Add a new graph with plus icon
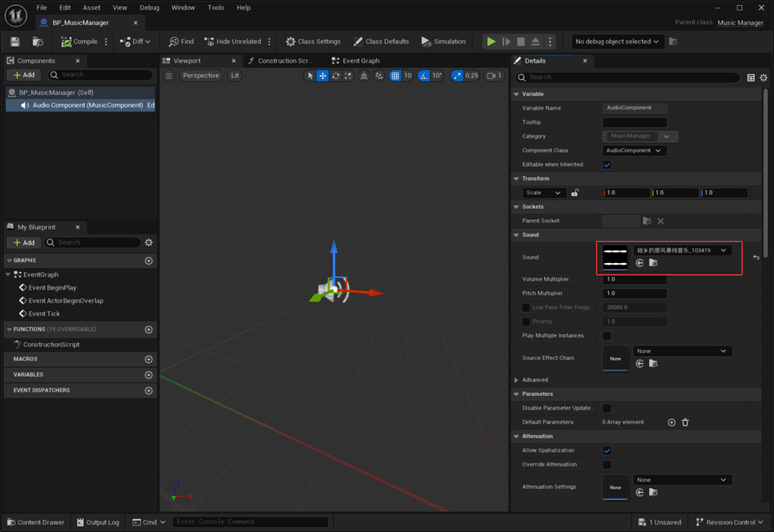Viewport: 774px width, 532px height. tap(149, 261)
